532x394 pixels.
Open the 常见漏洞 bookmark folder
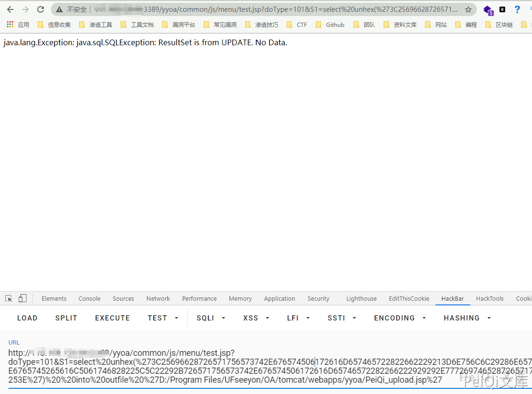220,25
